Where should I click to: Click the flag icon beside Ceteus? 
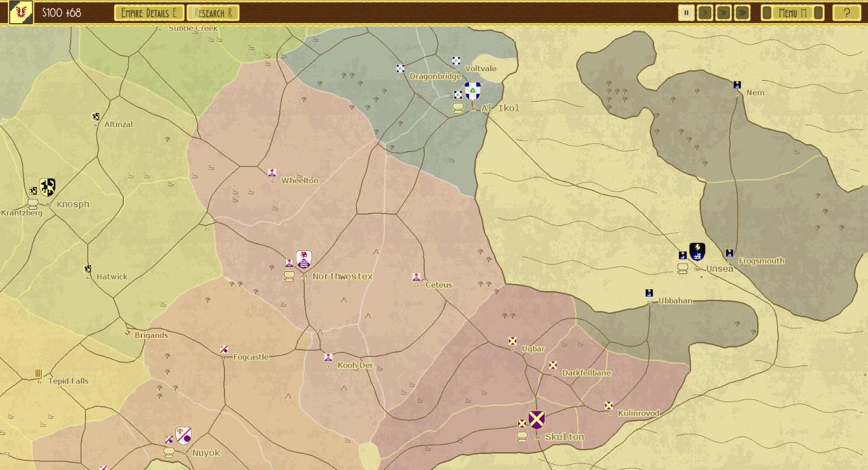click(416, 277)
